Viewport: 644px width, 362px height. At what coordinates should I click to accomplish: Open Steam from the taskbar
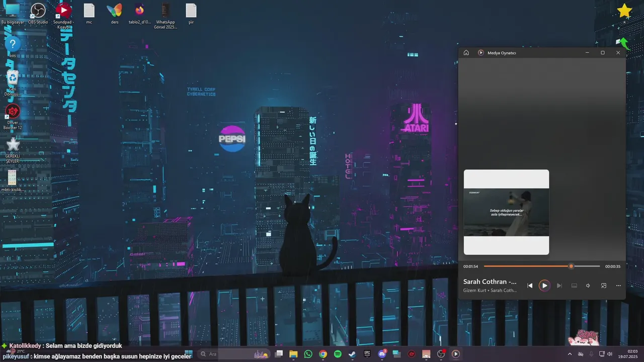click(x=352, y=354)
